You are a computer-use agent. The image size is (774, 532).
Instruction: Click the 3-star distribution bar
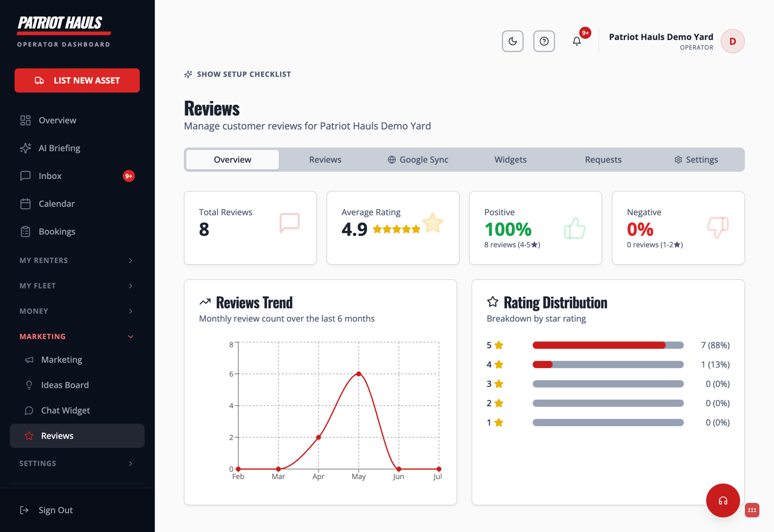pos(608,384)
